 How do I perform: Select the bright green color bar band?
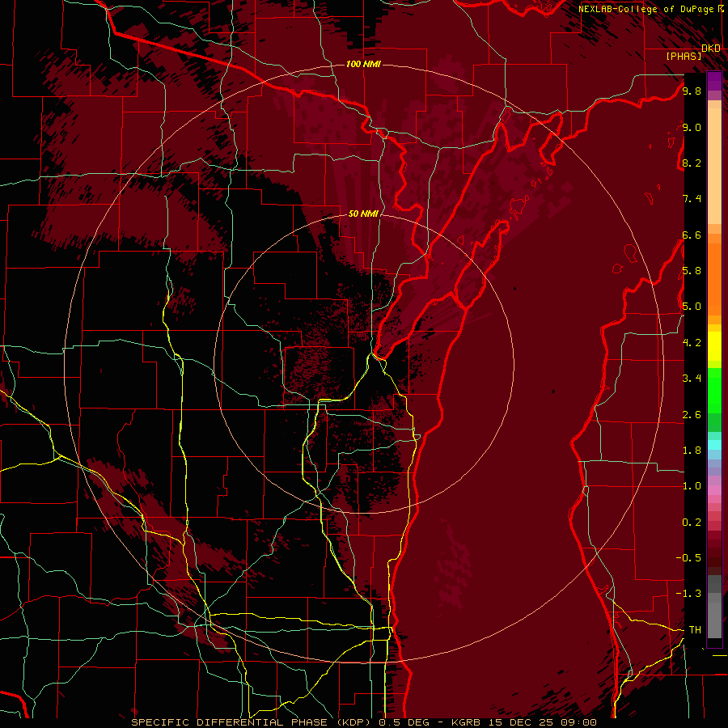point(714,389)
